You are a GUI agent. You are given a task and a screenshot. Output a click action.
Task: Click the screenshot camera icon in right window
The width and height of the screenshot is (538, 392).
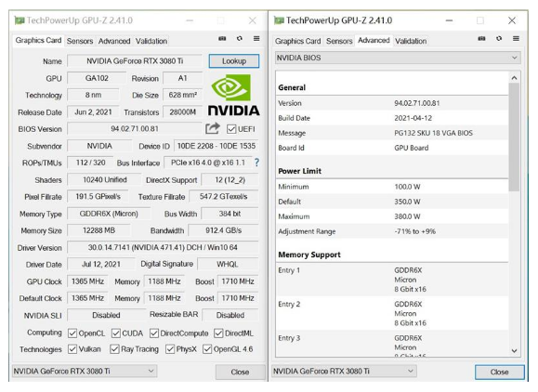click(481, 39)
